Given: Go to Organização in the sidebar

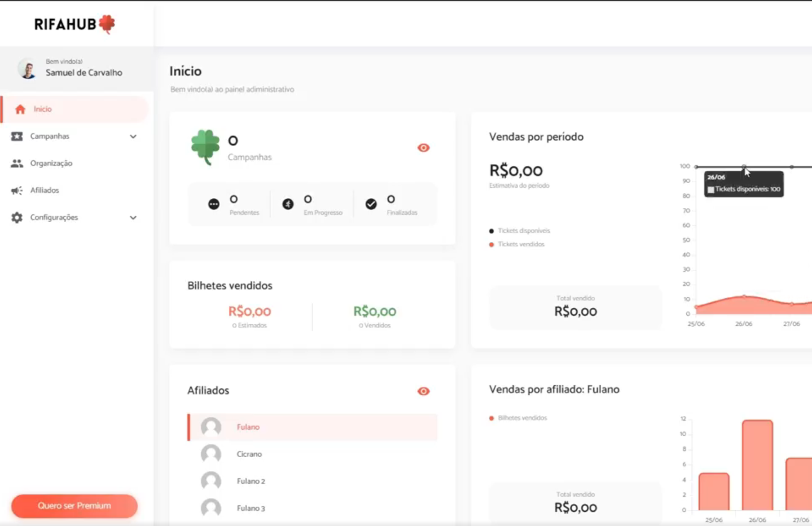Looking at the screenshot, I should point(75,163).
